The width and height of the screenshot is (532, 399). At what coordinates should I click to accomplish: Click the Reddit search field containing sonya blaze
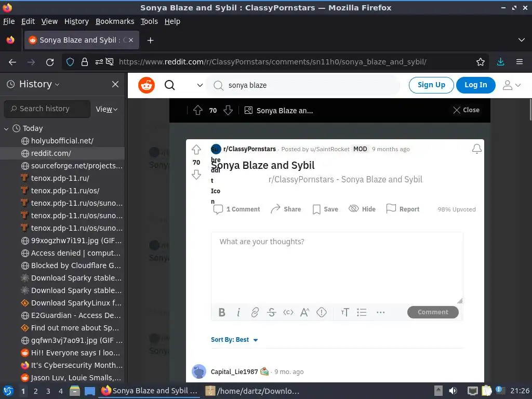coord(303,85)
